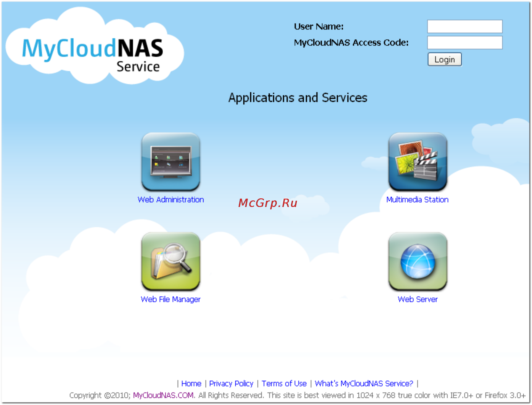The width and height of the screenshot is (532, 405).
Task: Click the MyCloudNAS Access Code: label
Action: pos(351,43)
